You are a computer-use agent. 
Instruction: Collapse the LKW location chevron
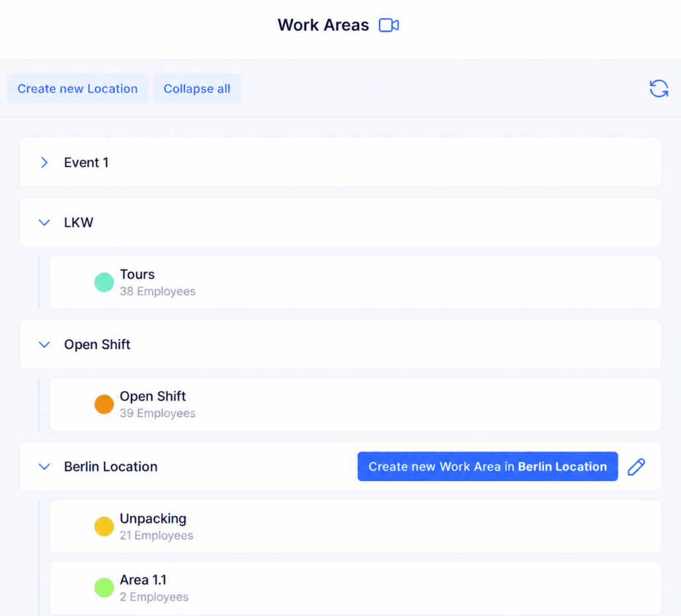pos(44,223)
